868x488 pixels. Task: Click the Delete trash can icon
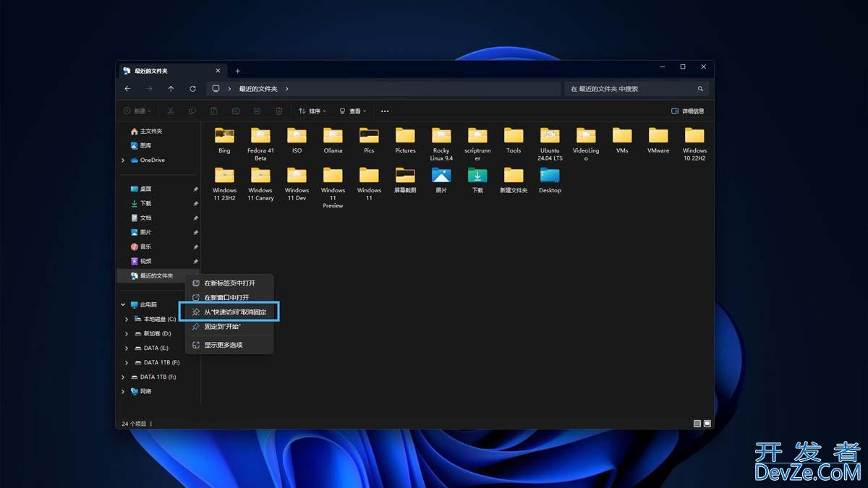(x=279, y=111)
